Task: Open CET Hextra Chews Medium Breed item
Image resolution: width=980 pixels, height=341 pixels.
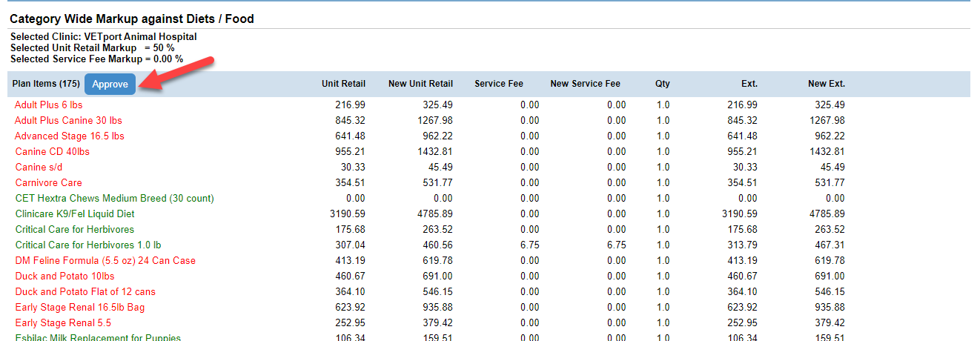Action: pyautogui.click(x=114, y=199)
